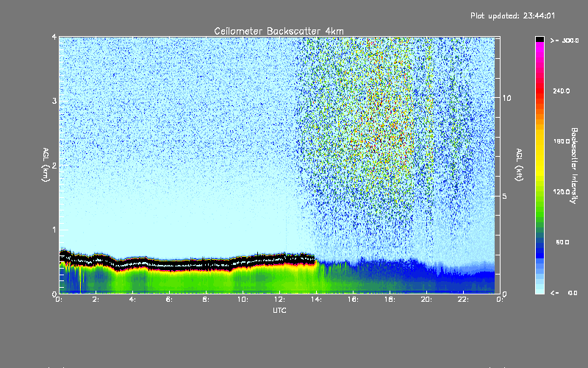Click the "20:" UTC time tick
The width and height of the screenshot is (588, 368).
[x=426, y=300]
